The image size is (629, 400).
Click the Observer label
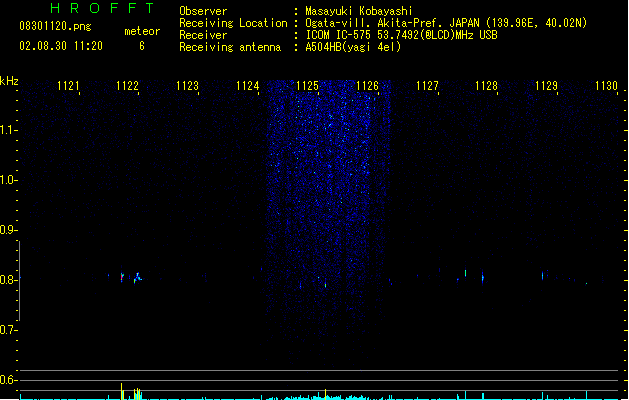(203, 11)
